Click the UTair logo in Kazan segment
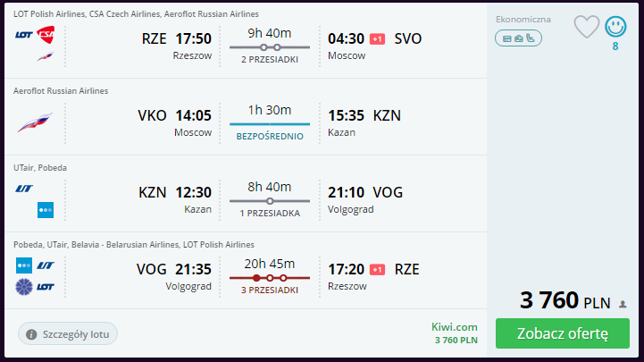The image size is (644, 362). (24, 189)
